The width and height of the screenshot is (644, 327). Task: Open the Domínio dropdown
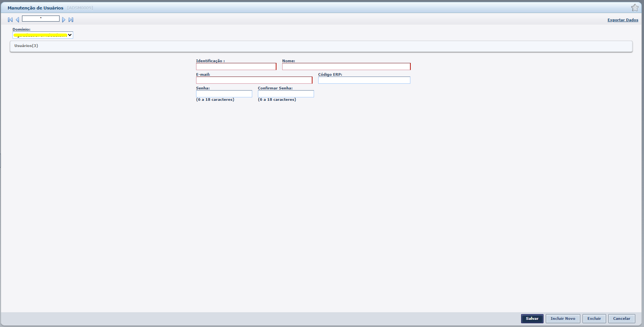tap(42, 35)
